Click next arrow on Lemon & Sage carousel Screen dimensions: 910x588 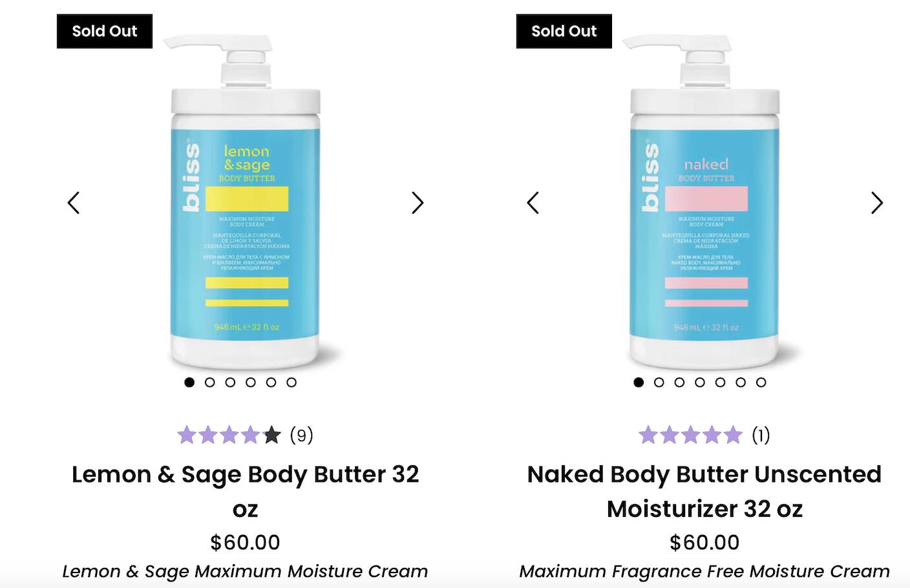(418, 203)
